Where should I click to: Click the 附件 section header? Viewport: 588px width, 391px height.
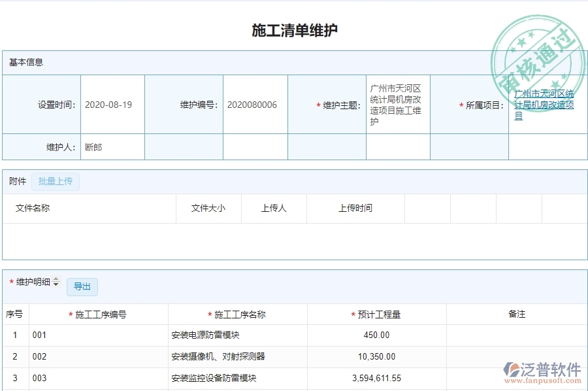point(16,181)
